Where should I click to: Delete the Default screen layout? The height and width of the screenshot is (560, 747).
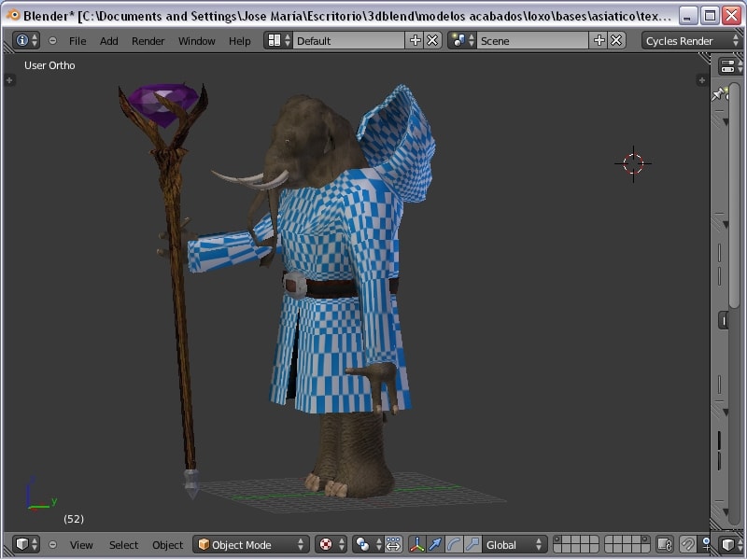(432, 40)
